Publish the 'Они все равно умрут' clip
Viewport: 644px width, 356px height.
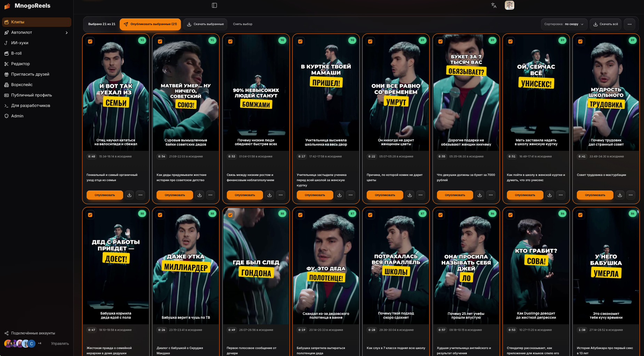(385, 195)
